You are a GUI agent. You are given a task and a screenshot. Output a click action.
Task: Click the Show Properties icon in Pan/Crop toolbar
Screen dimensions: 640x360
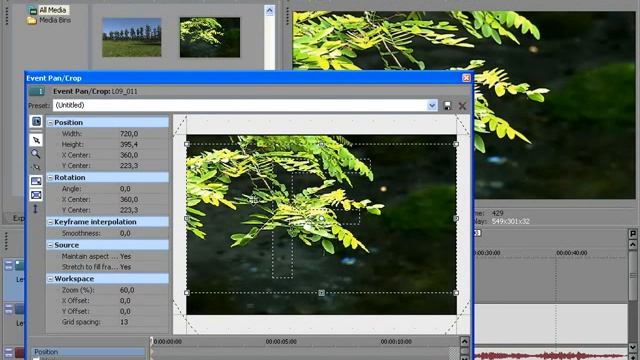point(36,122)
